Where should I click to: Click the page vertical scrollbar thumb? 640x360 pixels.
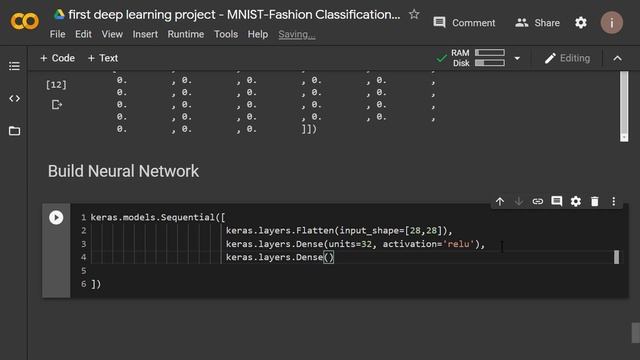636,333
